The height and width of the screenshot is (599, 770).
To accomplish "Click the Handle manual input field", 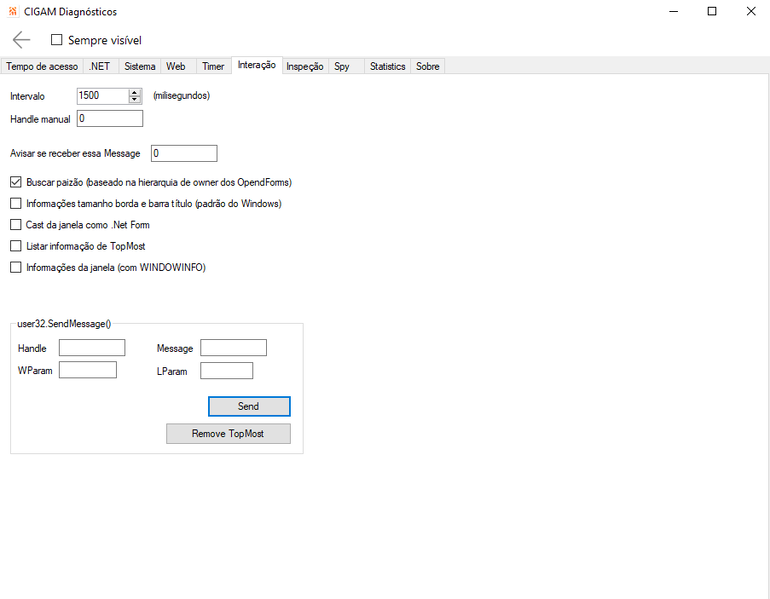I will [x=110, y=119].
